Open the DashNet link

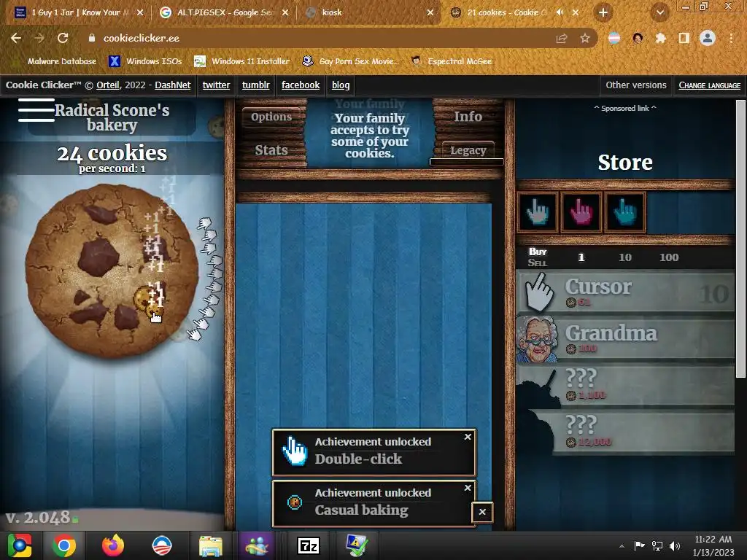pyautogui.click(x=172, y=85)
